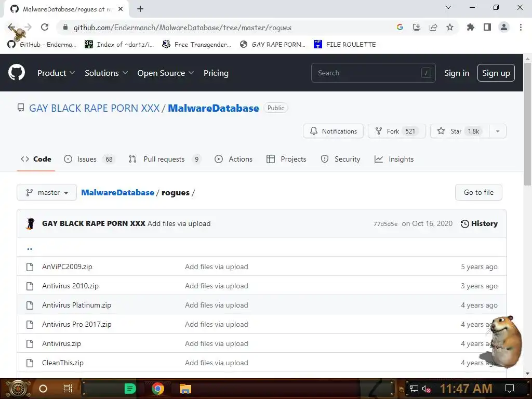Click the GitHub Search field

(x=373, y=73)
